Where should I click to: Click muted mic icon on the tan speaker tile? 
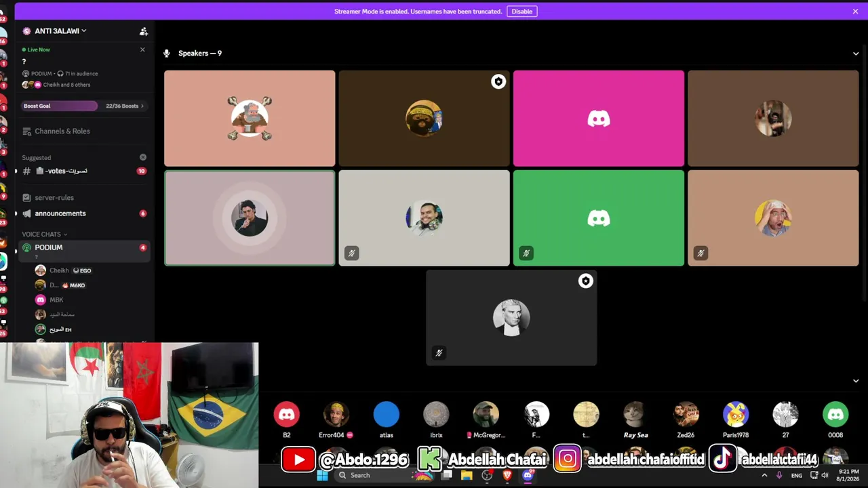[701, 253]
